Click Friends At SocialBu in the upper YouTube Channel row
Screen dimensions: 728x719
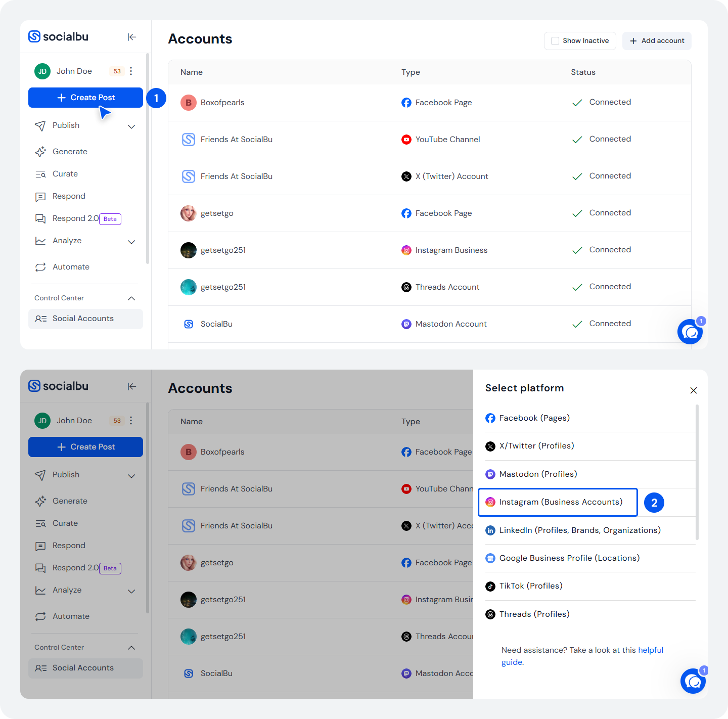coord(237,140)
